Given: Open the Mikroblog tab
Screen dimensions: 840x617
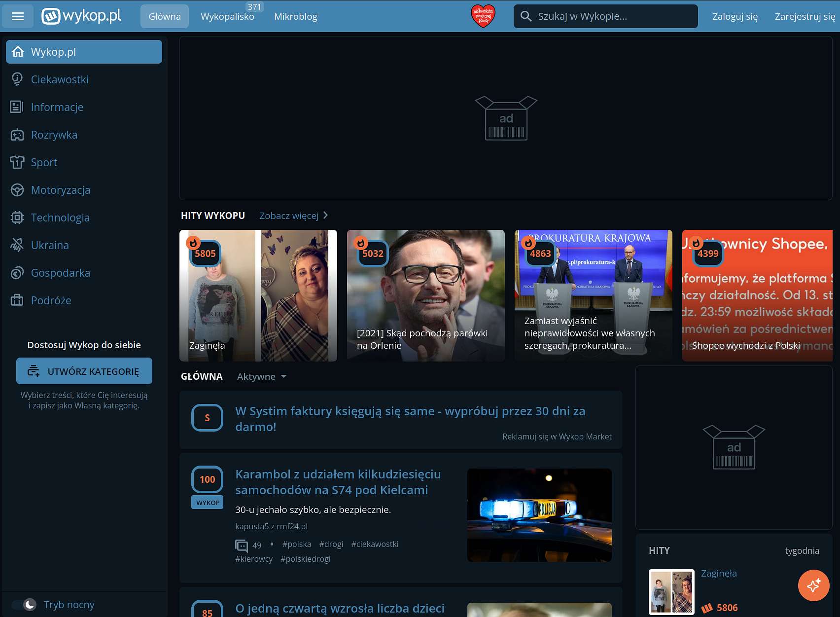Looking at the screenshot, I should pyautogui.click(x=296, y=16).
